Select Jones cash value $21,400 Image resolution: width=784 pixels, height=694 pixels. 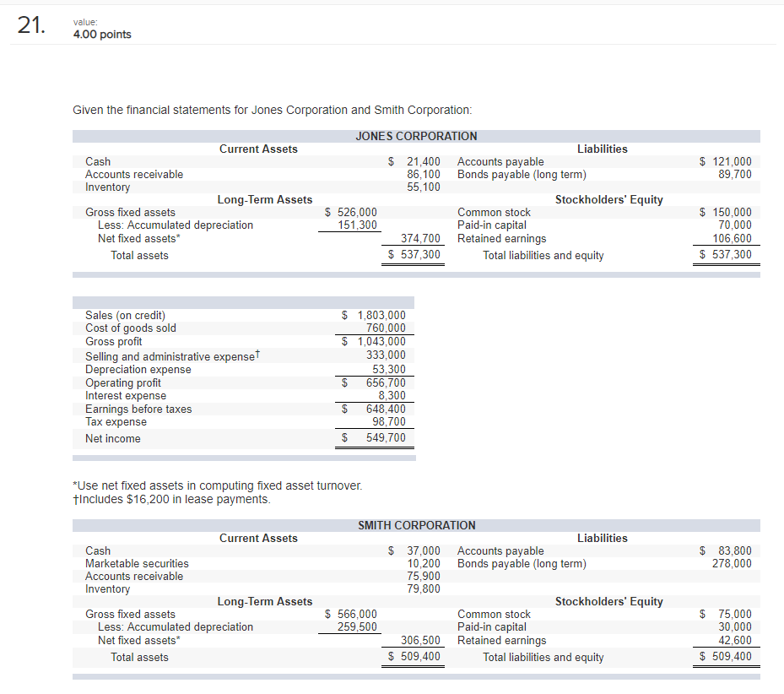(x=414, y=161)
